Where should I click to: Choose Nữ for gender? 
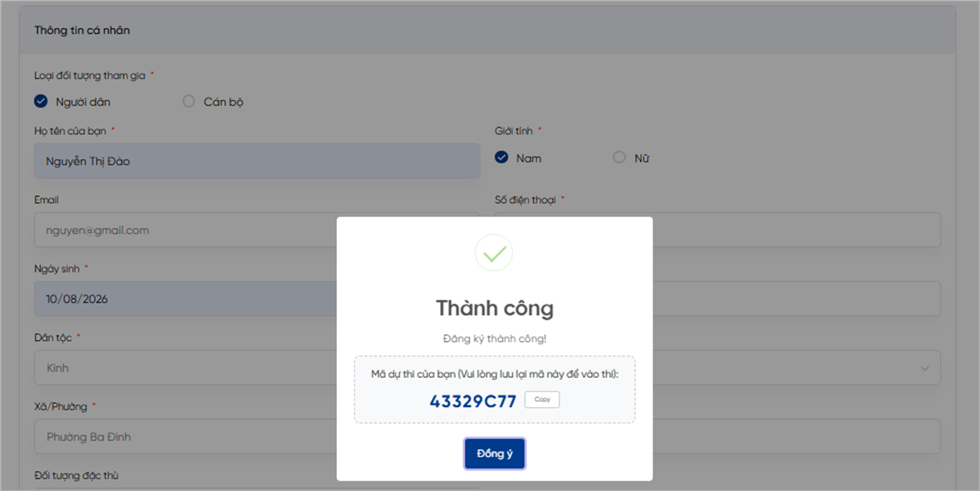(x=619, y=158)
